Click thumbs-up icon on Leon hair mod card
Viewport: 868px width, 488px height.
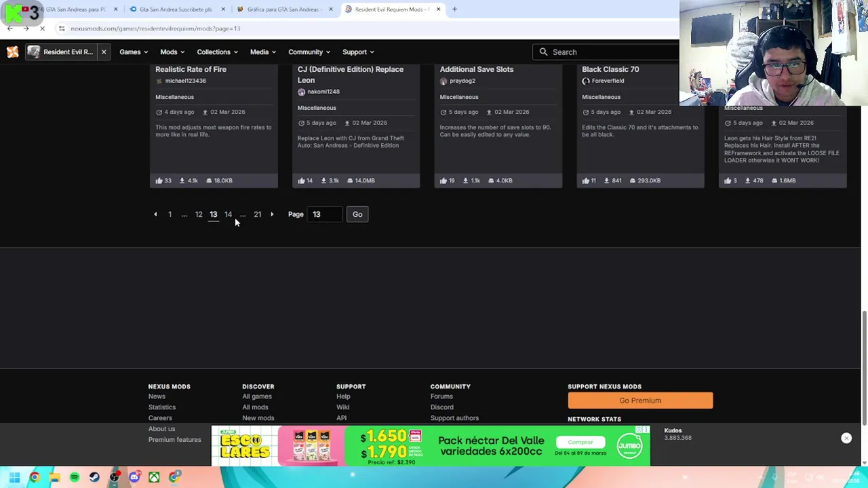[x=728, y=180]
